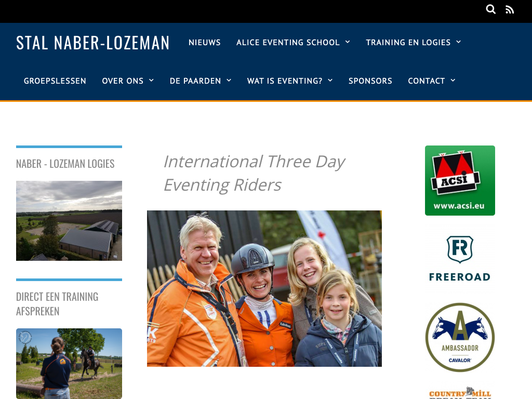Expand the Wat is Eventing? chevron
Viewport: 532px width, 399px height.
coord(330,81)
